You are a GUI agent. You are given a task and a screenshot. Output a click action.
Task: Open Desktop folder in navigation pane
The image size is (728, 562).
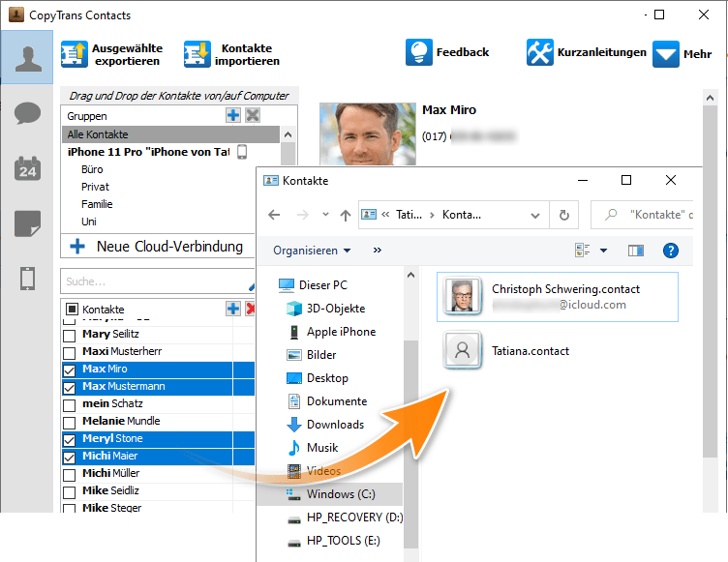pos(318,378)
